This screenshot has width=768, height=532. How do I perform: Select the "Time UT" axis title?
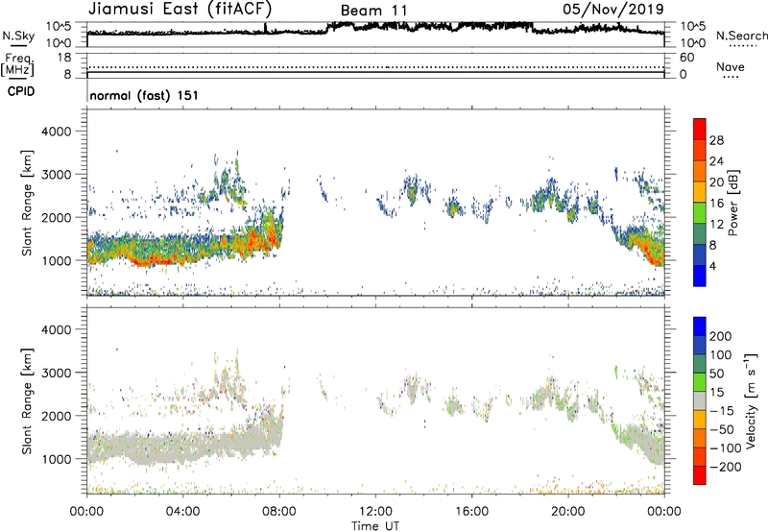pos(375,526)
